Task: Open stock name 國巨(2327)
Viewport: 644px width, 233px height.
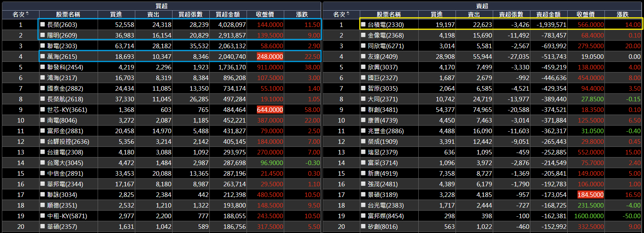Action: tap(383, 78)
